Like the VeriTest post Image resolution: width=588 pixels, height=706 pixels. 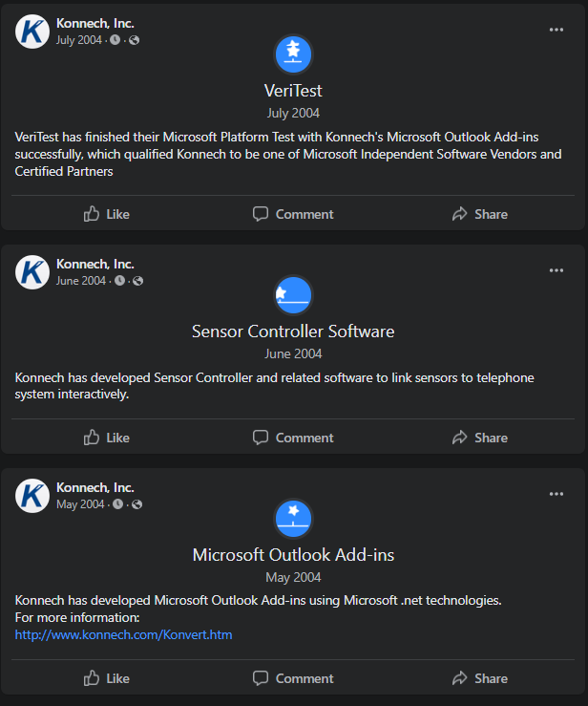coord(107,214)
